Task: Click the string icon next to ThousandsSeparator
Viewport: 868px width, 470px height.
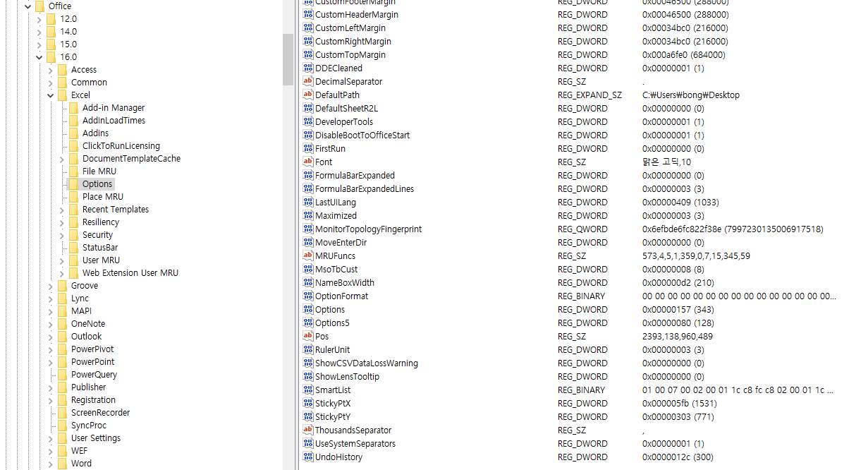Action: [307, 430]
